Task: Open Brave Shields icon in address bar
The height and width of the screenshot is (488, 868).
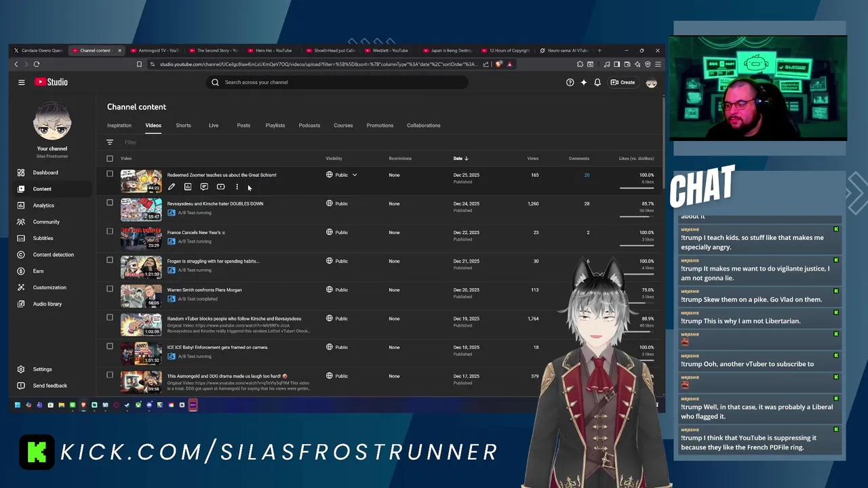Action: [499, 64]
